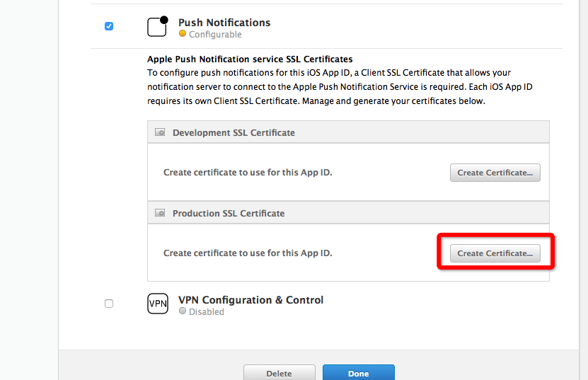This screenshot has height=380, width=588.
Task: Enable the VPN Configuration & Control checkbox
Action: coord(109,304)
